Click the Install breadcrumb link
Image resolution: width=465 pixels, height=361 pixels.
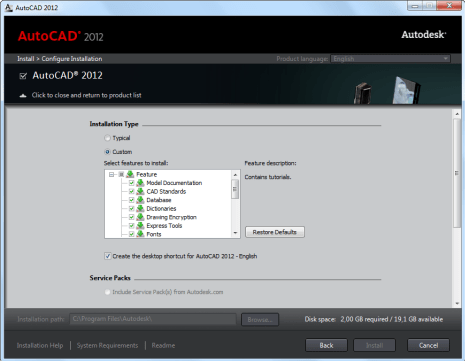click(x=26, y=59)
